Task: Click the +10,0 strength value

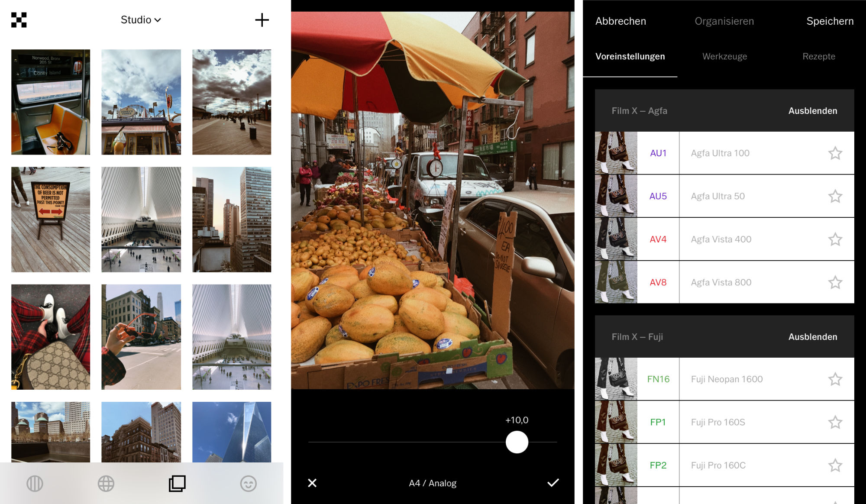Action: click(517, 420)
